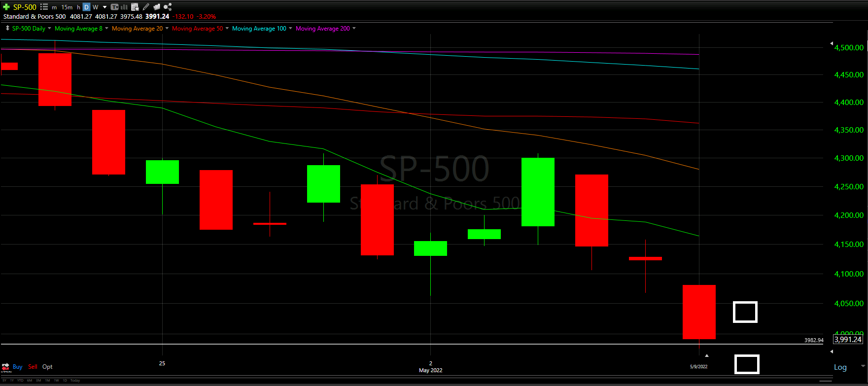Click the bar chart style icon

[x=124, y=7]
